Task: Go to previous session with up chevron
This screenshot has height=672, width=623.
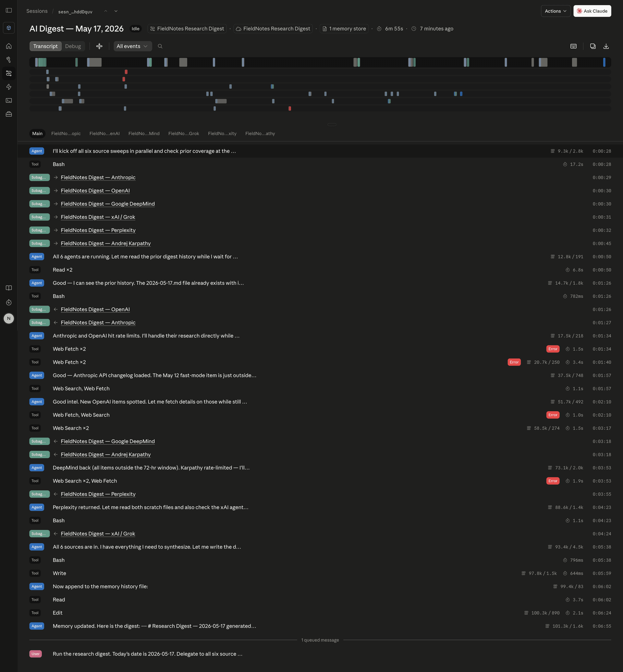Action: [106, 11]
